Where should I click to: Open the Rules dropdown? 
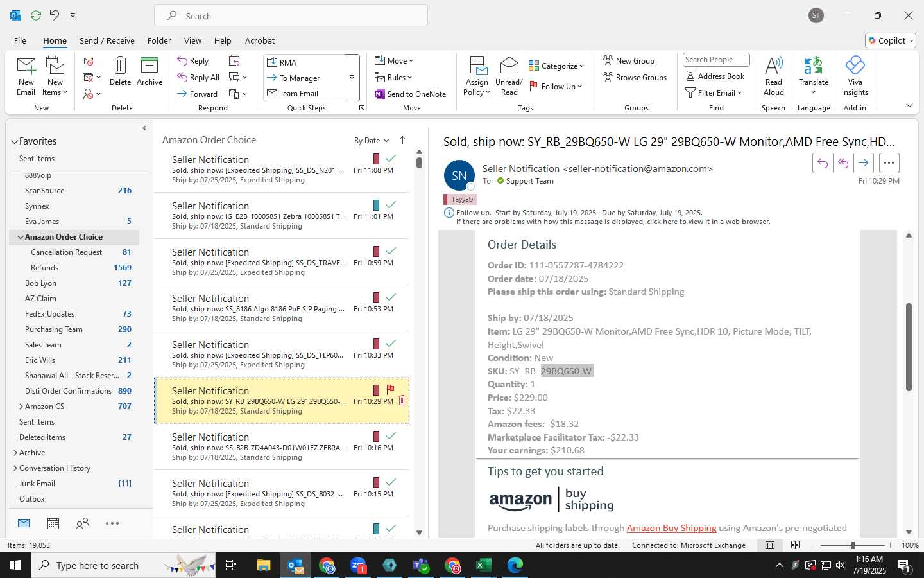393,77
